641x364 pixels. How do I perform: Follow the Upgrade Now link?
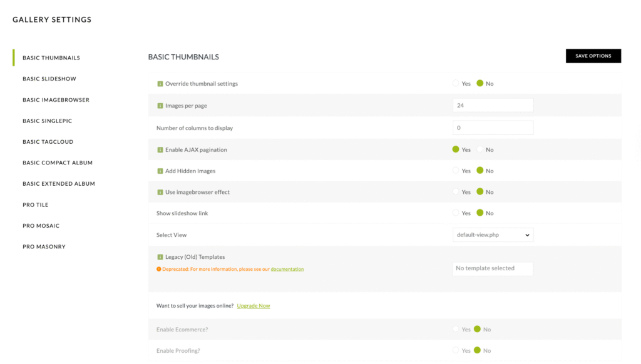coord(254,306)
